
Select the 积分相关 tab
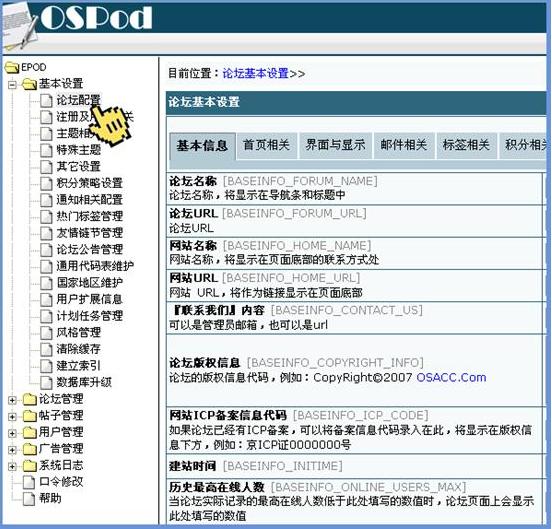523,145
